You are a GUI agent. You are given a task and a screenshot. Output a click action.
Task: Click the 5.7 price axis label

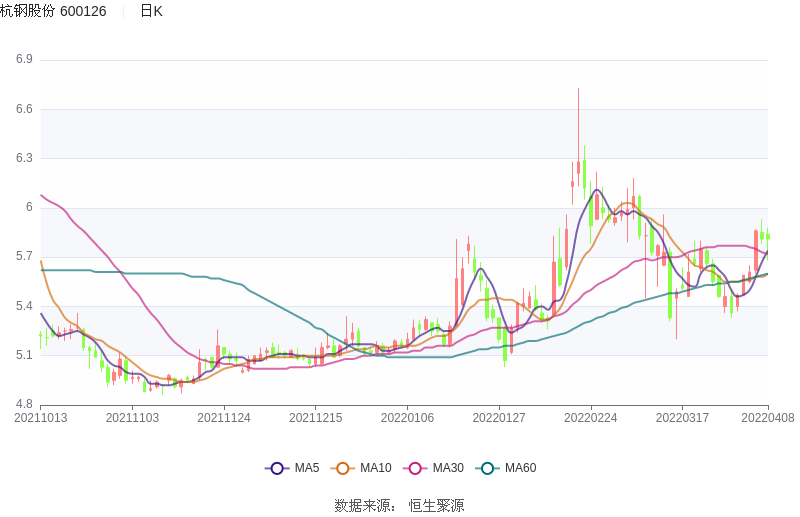[24, 257]
